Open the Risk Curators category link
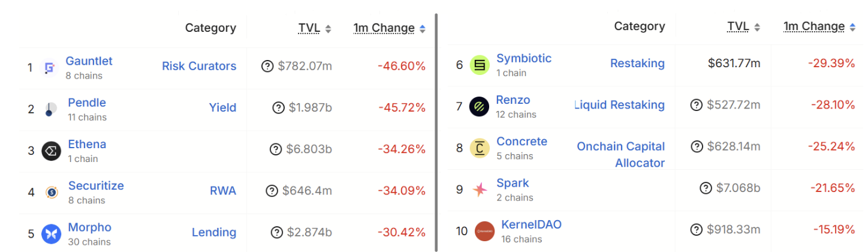868x252 pixels. click(199, 66)
